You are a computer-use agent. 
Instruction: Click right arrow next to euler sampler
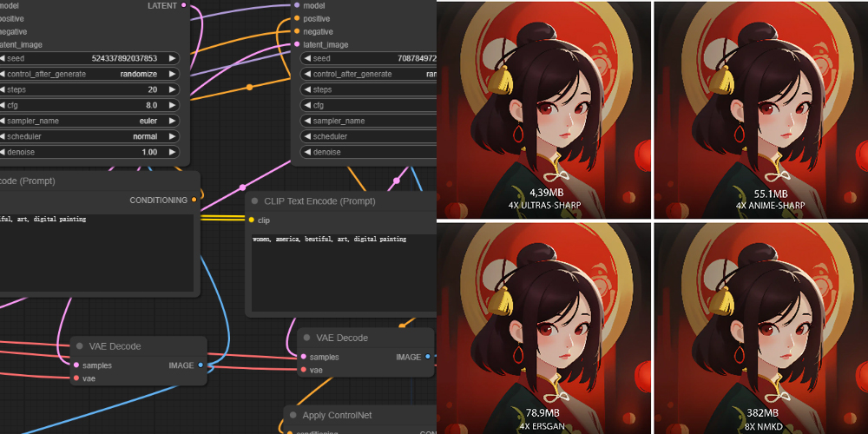(172, 121)
